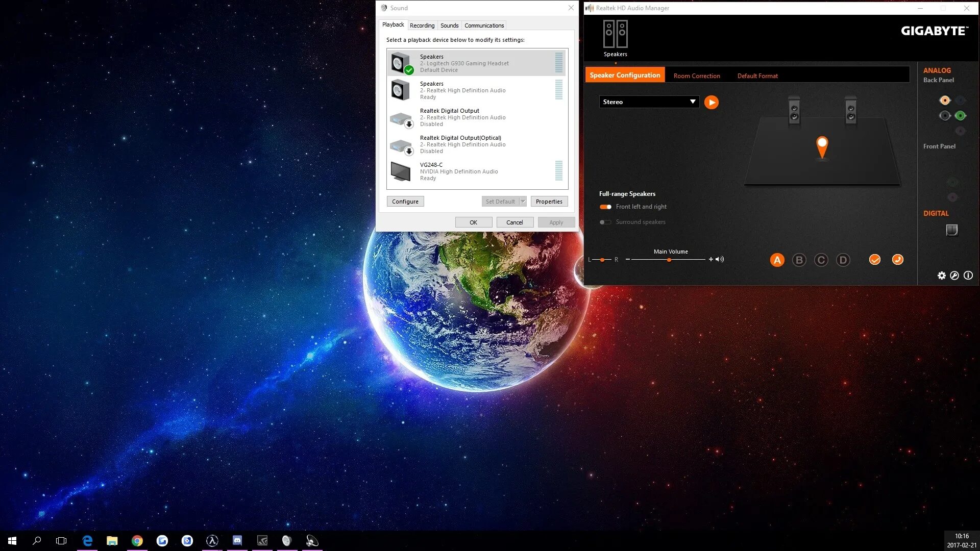Select the right front speaker in room diagram

[x=850, y=110]
